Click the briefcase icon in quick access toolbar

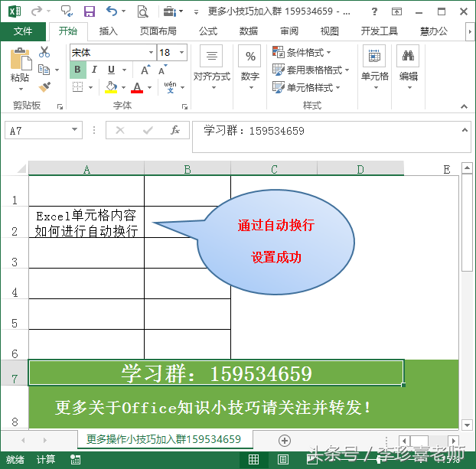169,11
